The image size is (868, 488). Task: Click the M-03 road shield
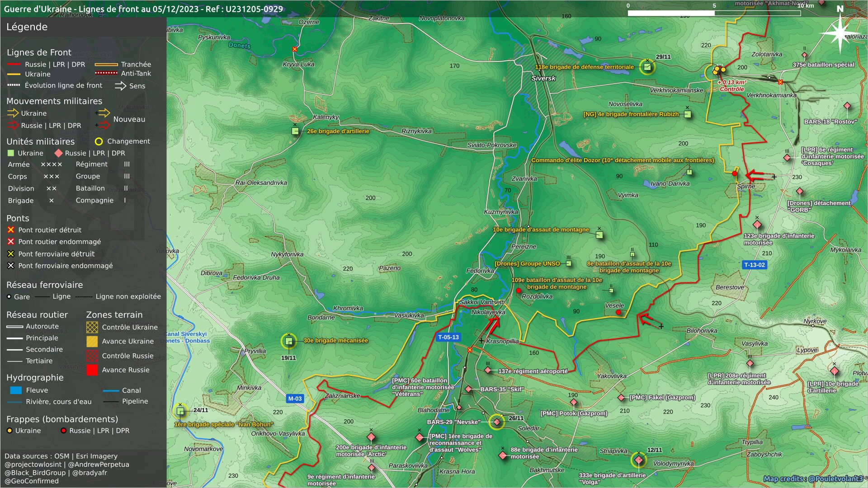point(295,399)
